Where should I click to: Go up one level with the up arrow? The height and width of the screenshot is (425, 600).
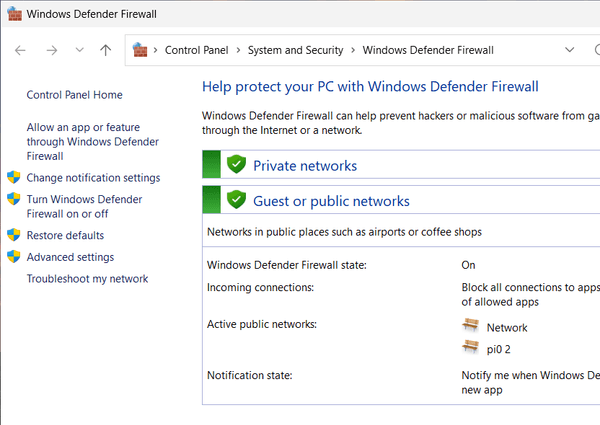(106, 50)
